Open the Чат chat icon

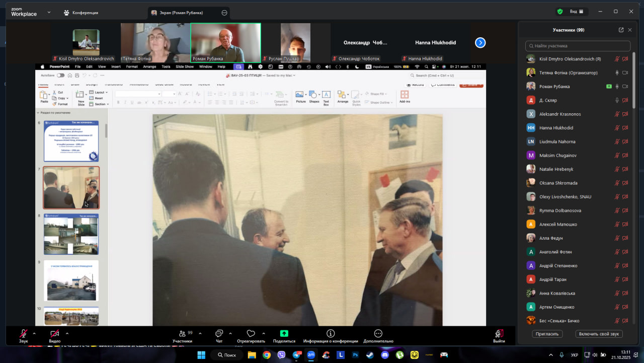coord(219,334)
